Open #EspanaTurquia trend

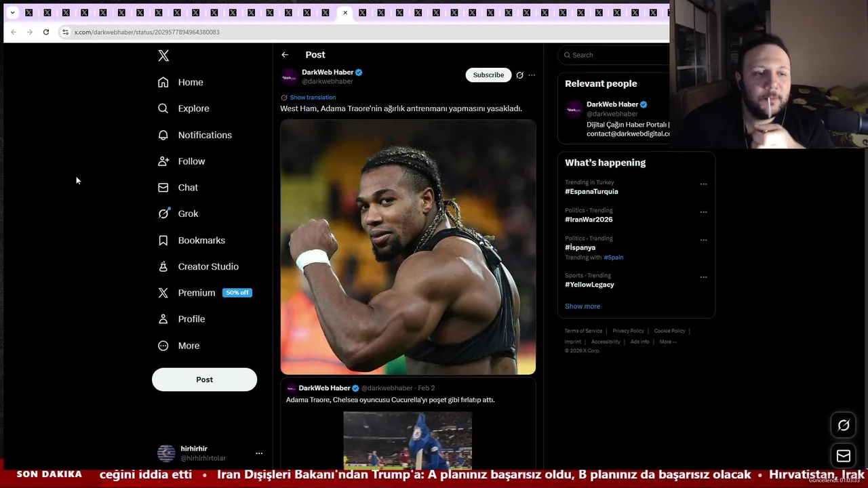tap(591, 192)
